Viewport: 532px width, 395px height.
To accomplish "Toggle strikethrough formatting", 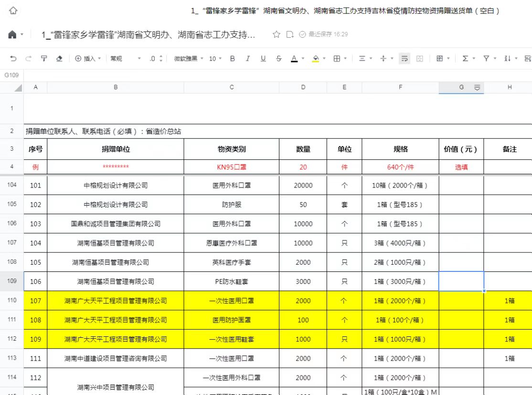I will [278, 58].
